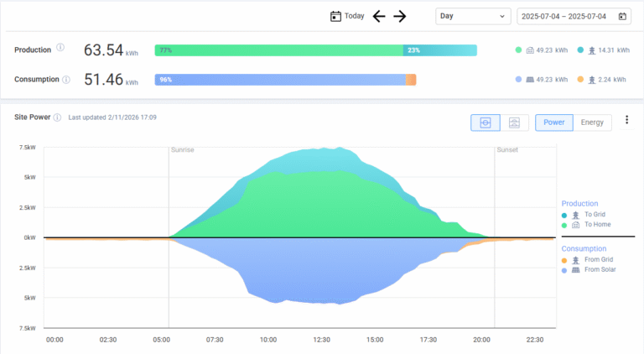Click the blue 96% consumption bar segment
This screenshot has height=354, width=644.
(279, 80)
